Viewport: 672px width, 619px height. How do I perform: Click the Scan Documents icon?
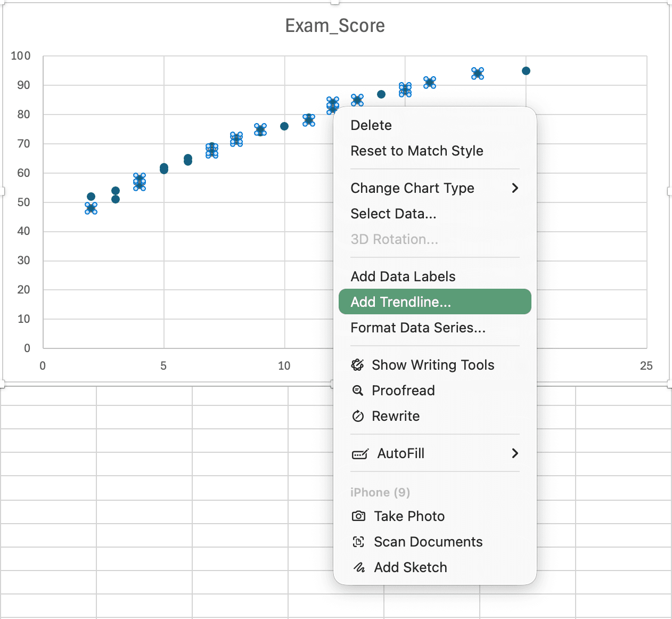pos(359,541)
